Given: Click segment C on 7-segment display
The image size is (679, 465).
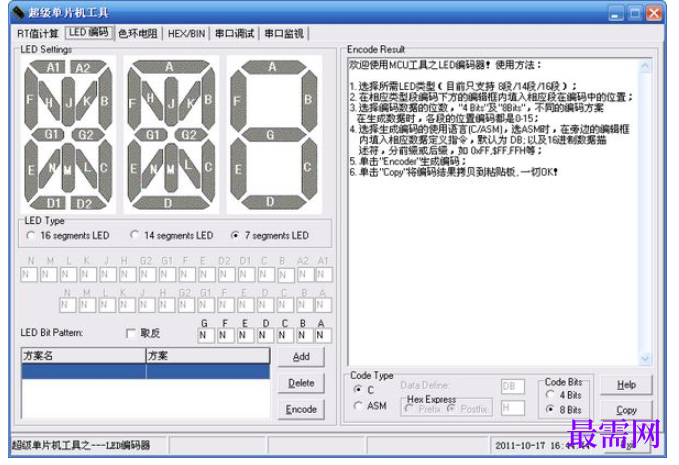Looking at the screenshot, I should (x=309, y=168).
